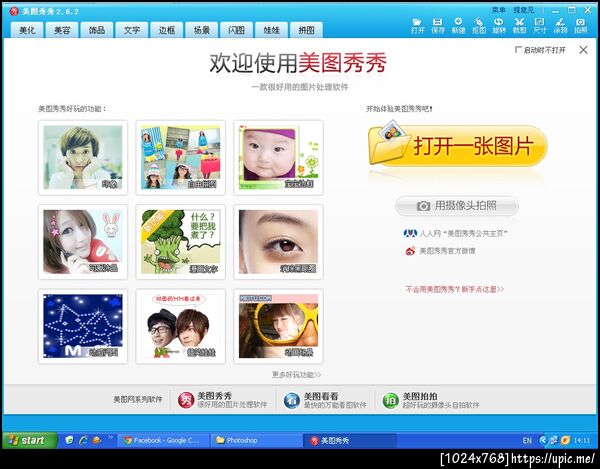Click the 14:11 taskbar clock

[x=582, y=441]
